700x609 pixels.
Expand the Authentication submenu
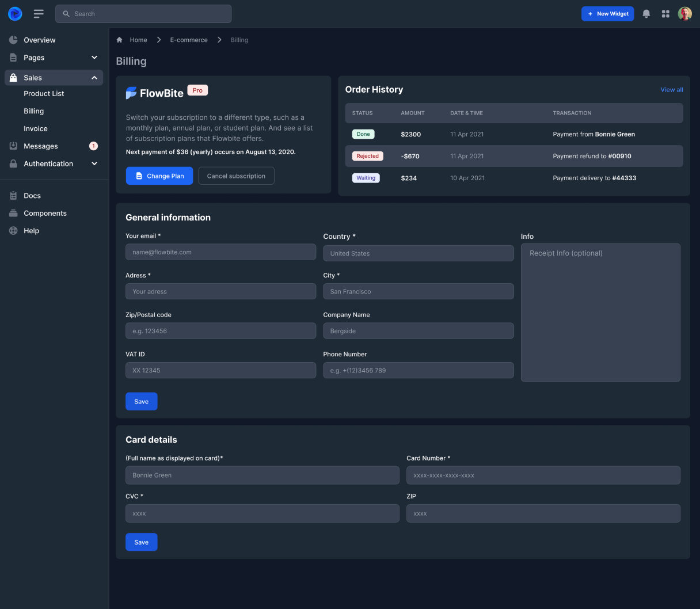click(x=94, y=163)
